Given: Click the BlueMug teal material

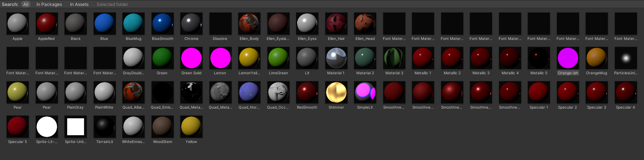Looking at the screenshot, I should [133, 24].
